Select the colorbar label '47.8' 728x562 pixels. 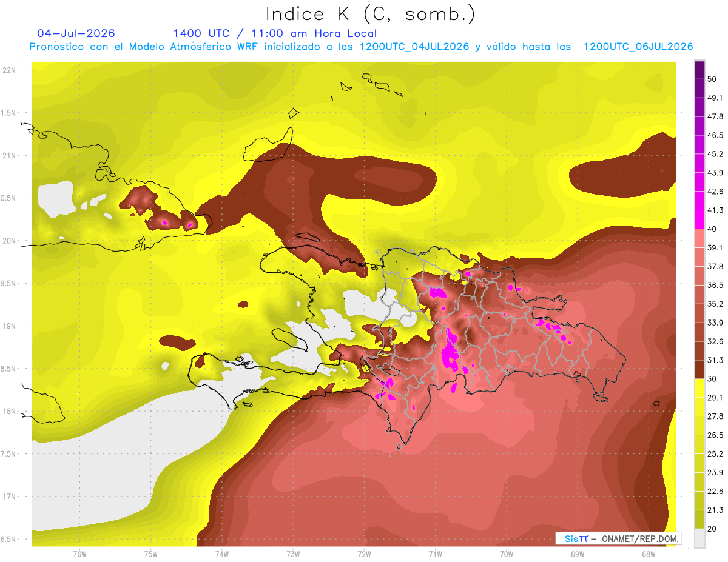click(715, 116)
